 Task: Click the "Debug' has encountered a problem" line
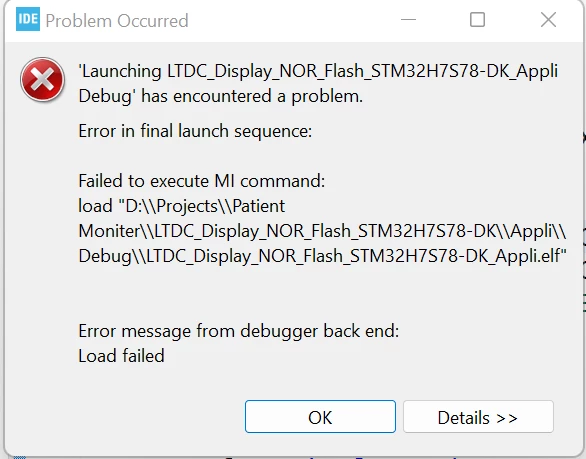click(x=220, y=96)
